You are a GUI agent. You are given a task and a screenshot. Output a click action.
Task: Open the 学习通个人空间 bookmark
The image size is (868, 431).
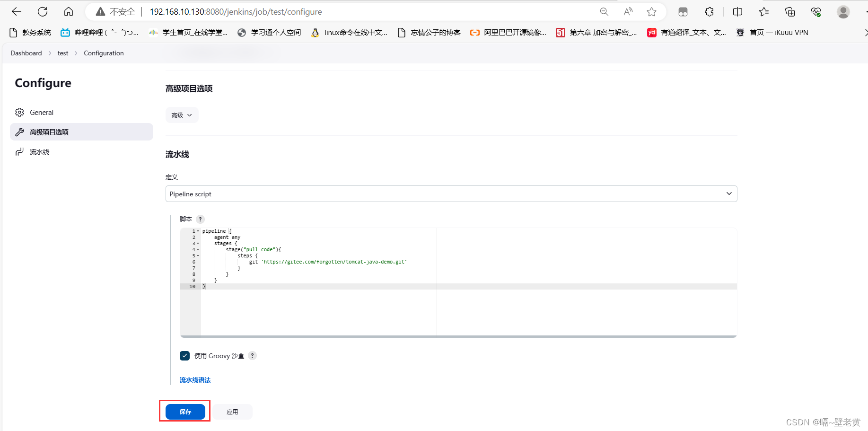click(x=269, y=32)
